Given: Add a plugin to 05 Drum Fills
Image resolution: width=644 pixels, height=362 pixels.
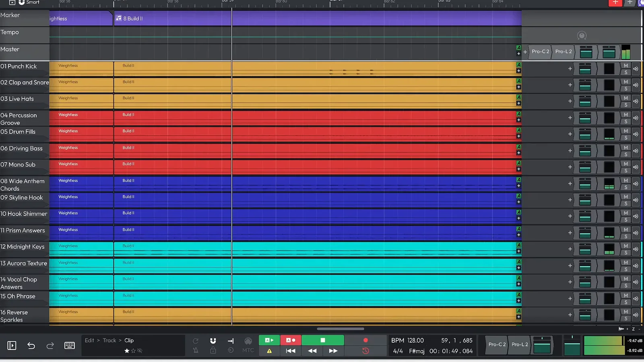Looking at the screenshot, I should tap(570, 134).
